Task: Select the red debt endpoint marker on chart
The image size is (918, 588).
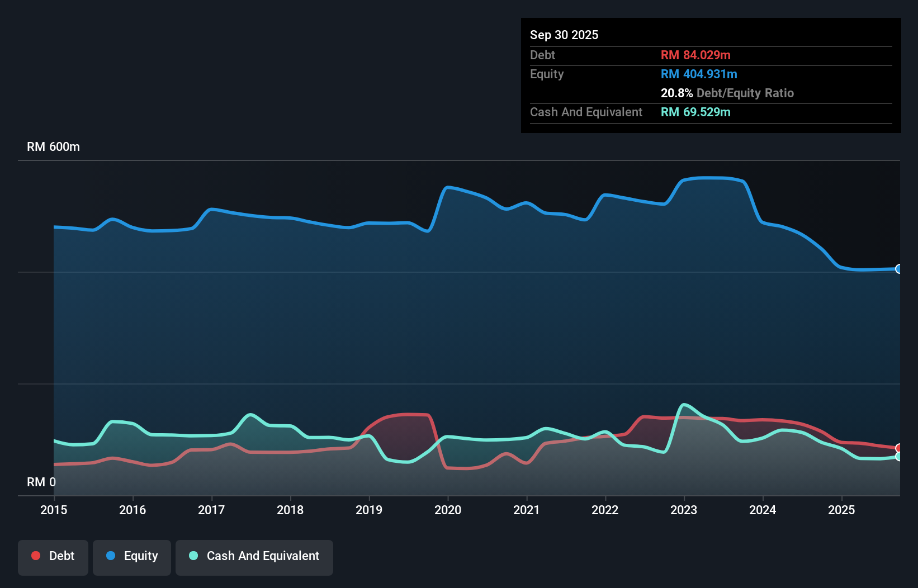Action: [898, 447]
